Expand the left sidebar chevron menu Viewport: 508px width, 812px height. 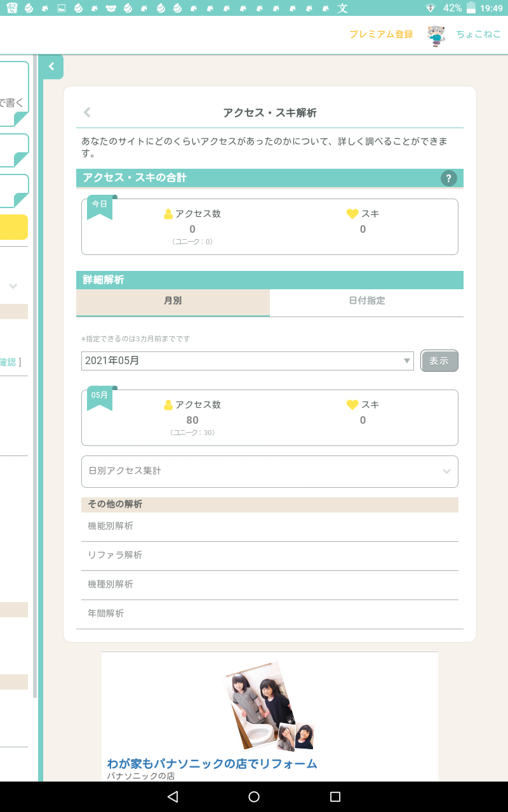click(x=13, y=286)
